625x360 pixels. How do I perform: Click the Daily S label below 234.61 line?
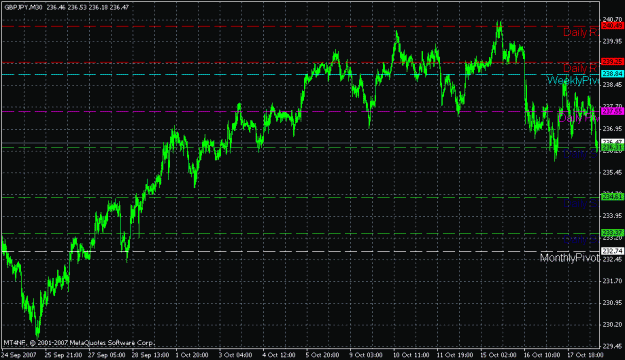tap(581, 204)
